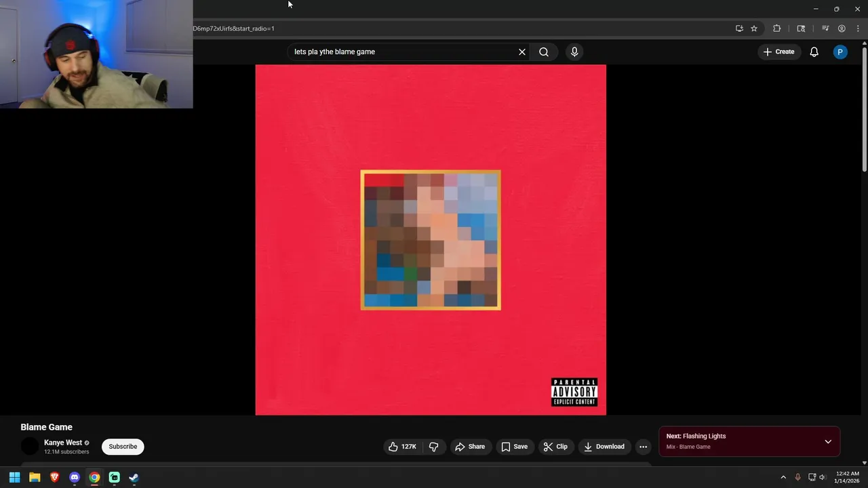Screen dimensions: 868x488
Task: Click the 12.1M subscribers text
Action: (x=66, y=452)
